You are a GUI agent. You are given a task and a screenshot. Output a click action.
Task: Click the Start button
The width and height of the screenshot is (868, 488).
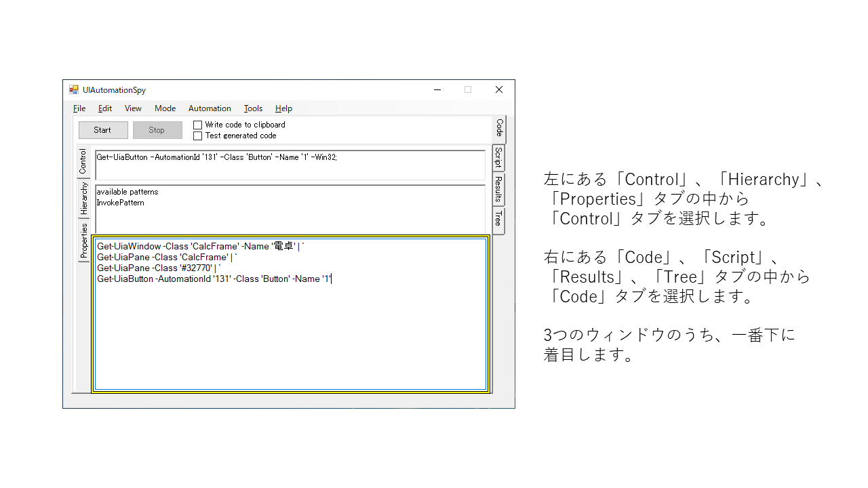(x=103, y=130)
